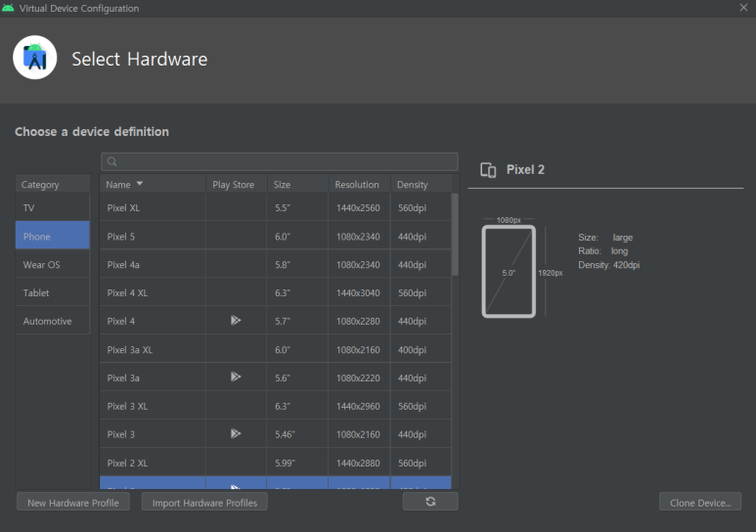This screenshot has height=532, width=756.
Task: Select the Pixel 3a XL device row
Action: click(275, 350)
